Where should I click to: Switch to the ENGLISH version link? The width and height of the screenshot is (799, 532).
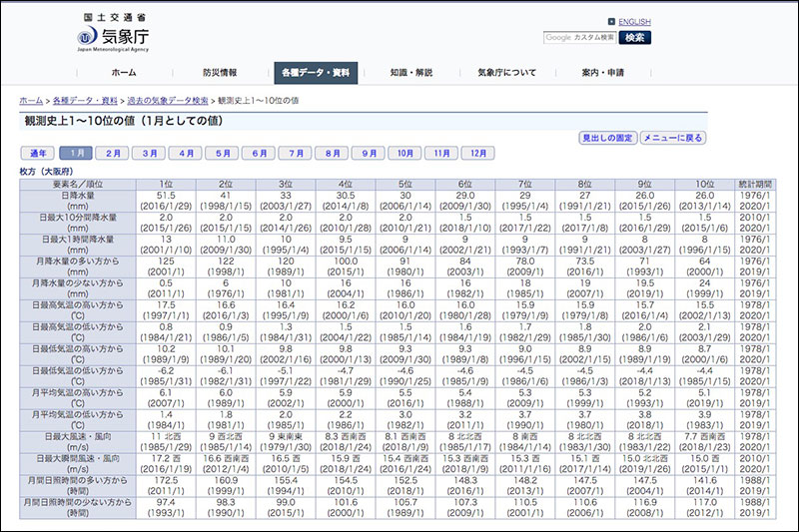pos(634,22)
